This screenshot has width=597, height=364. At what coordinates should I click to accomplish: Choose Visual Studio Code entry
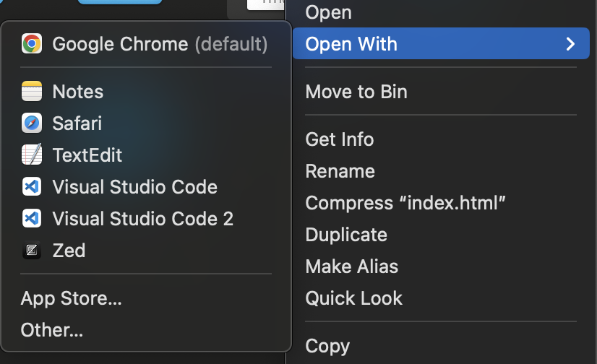[146, 187]
